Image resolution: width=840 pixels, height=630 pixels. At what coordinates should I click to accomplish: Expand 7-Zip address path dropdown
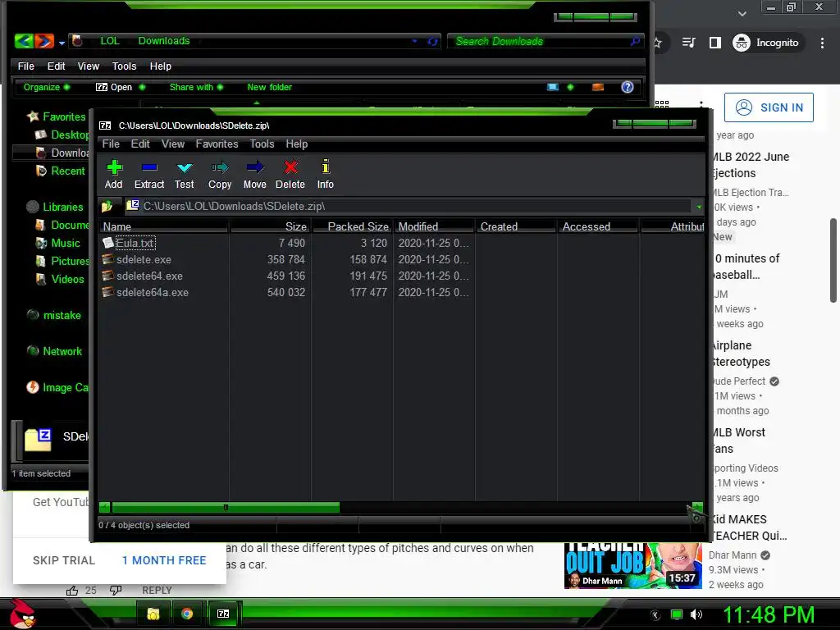(x=699, y=206)
